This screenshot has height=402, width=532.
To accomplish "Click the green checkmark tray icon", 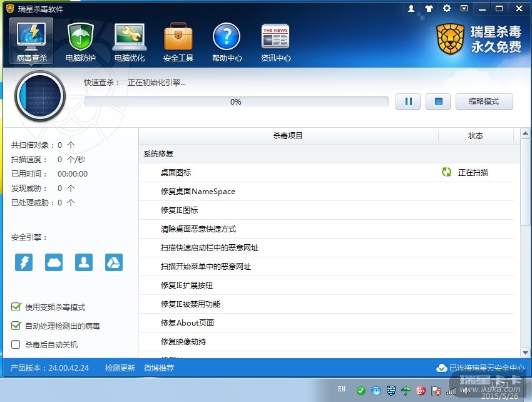I will pos(361,391).
